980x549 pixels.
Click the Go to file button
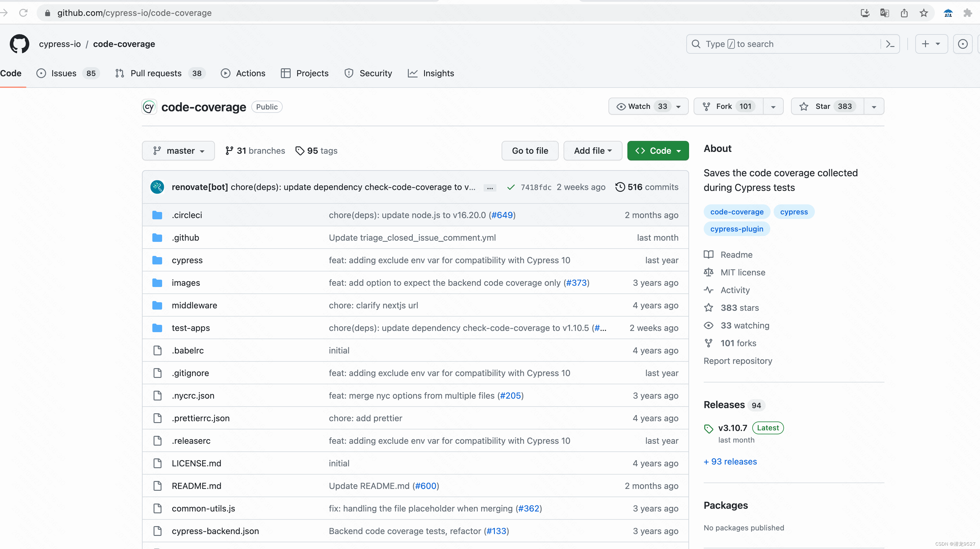(x=530, y=151)
